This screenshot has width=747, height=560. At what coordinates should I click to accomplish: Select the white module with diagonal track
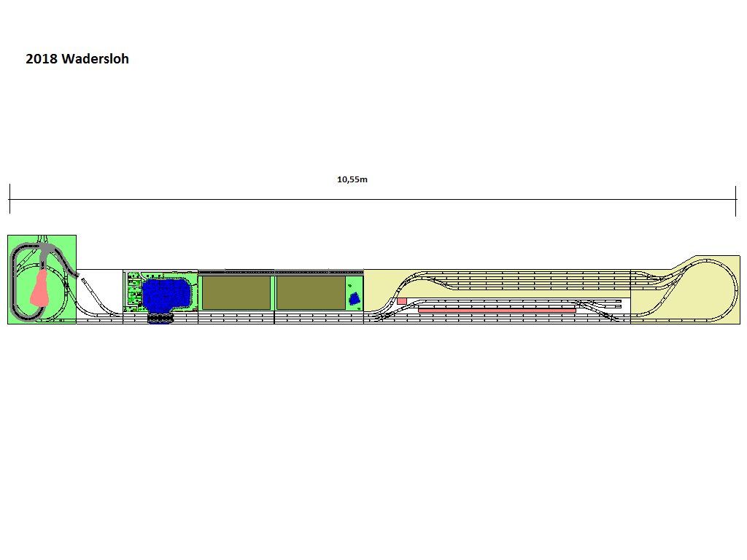point(99,295)
